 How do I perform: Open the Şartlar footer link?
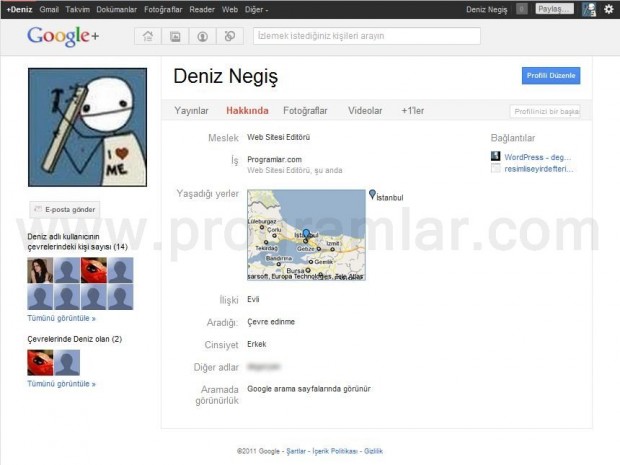pyautogui.click(x=296, y=451)
